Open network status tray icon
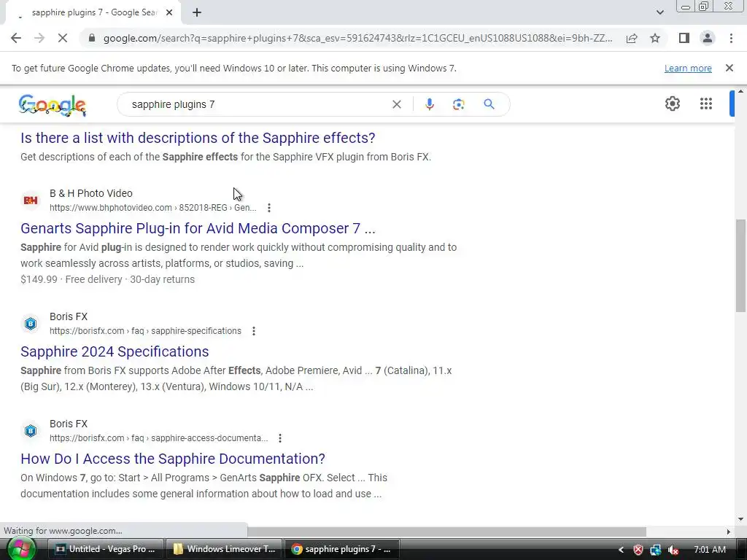The image size is (747, 560). 656,550
